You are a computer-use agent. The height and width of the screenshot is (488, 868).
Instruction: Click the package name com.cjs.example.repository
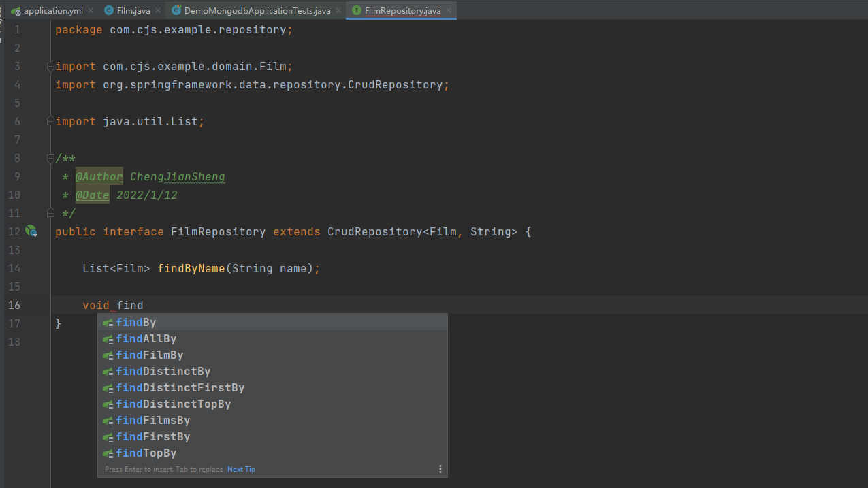[x=198, y=30]
